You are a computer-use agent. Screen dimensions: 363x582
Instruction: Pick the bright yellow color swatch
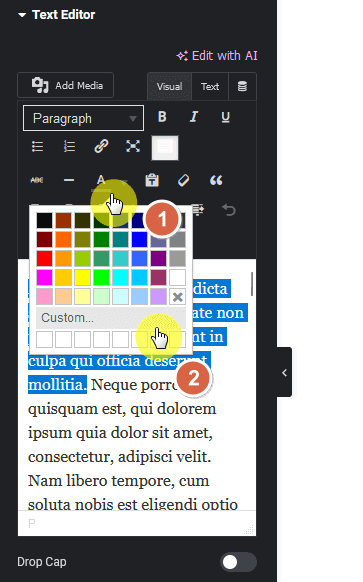(82, 277)
